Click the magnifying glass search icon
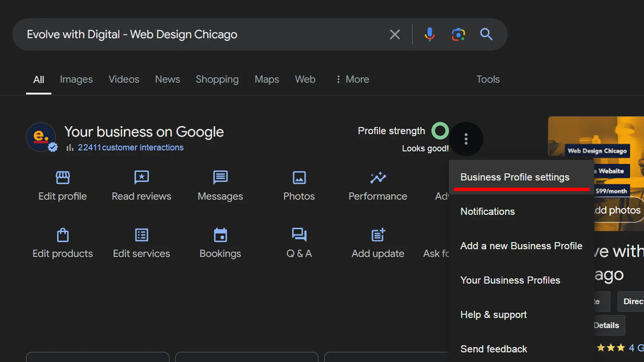The height and width of the screenshot is (362, 644). coord(486,34)
